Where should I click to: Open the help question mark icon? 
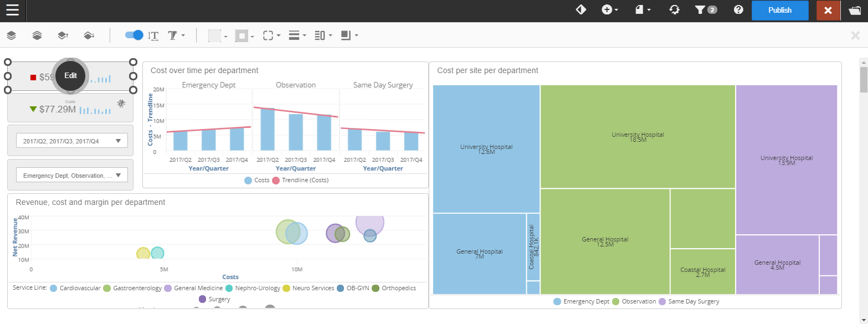pyautogui.click(x=738, y=10)
